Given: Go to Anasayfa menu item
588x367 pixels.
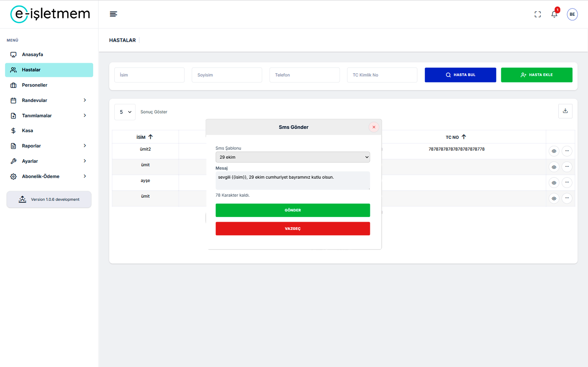Looking at the screenshot, I should [49, 55].
